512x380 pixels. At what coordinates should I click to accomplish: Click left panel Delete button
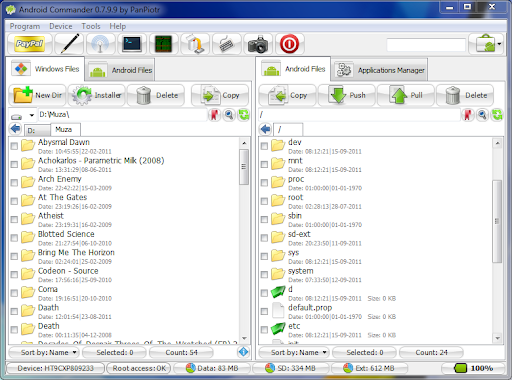(156, 95)
